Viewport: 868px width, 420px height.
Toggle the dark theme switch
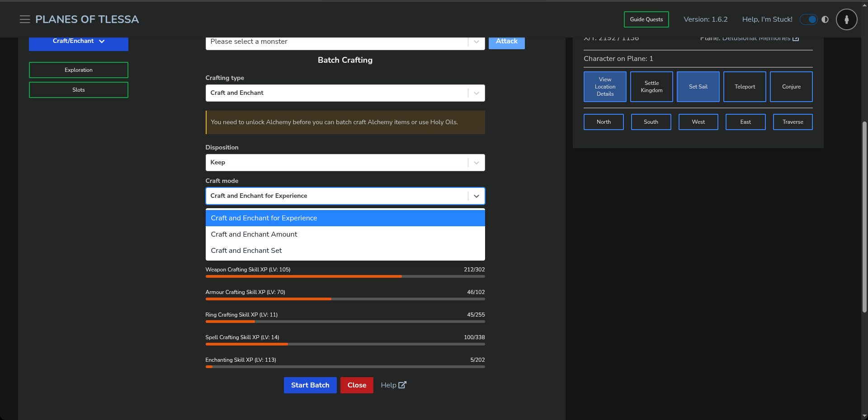tap(809, 19)
